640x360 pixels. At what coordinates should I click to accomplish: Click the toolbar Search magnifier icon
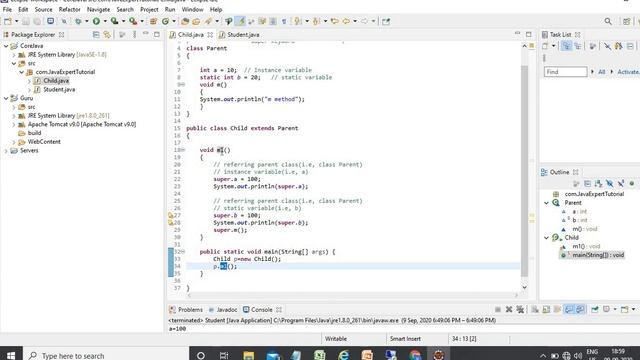(608, 21)
